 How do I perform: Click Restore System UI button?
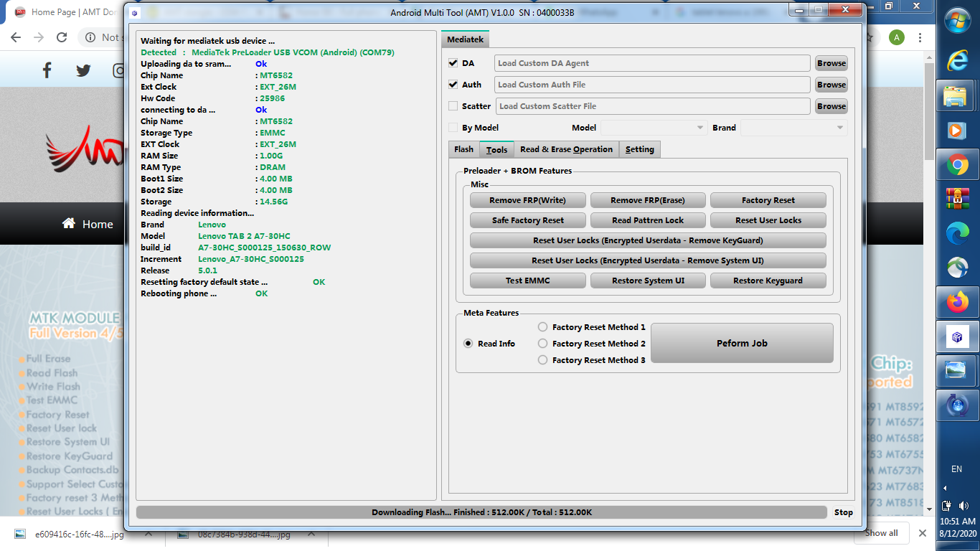[x=648, y=281]
